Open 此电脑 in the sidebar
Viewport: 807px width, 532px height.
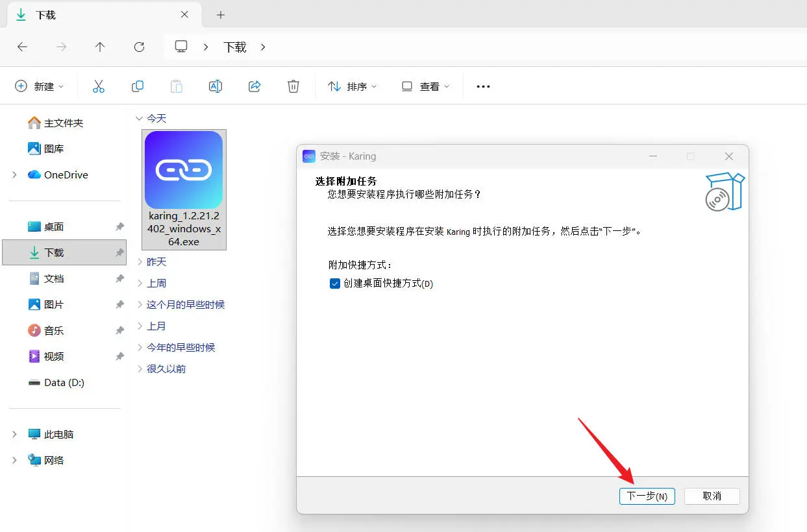[x=51, y=434]
